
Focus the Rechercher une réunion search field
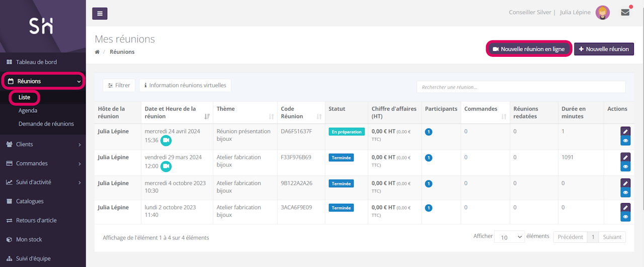521,87
